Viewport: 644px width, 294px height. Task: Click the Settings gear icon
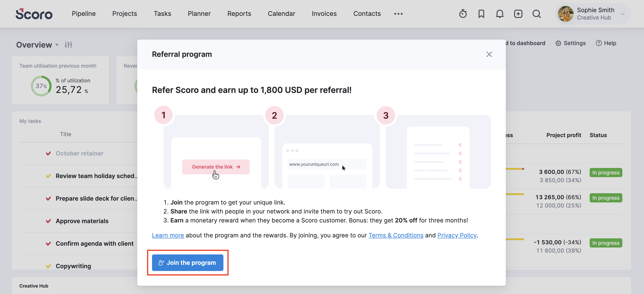tap(558, 43)
